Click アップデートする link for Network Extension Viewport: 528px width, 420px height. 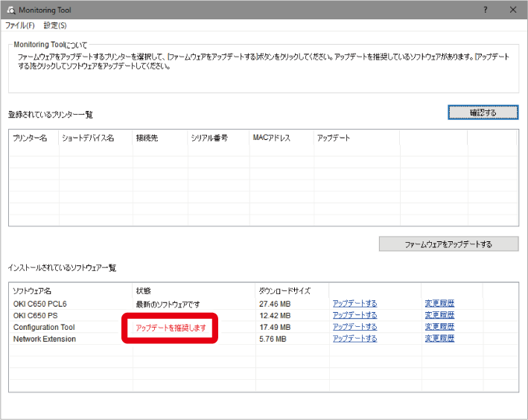354,339
